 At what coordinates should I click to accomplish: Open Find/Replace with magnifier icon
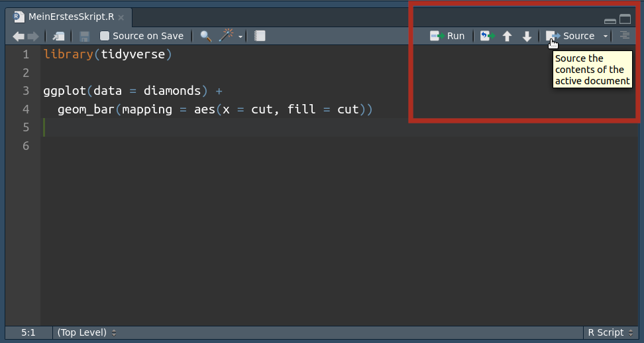[205, 36]
